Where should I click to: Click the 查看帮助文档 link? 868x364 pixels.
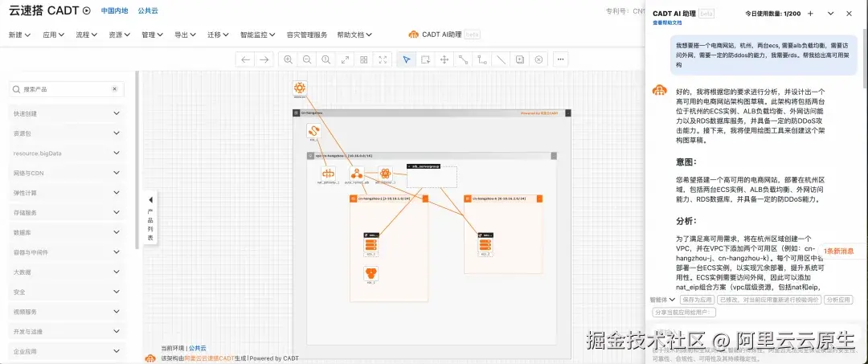(x=667, y=22)
